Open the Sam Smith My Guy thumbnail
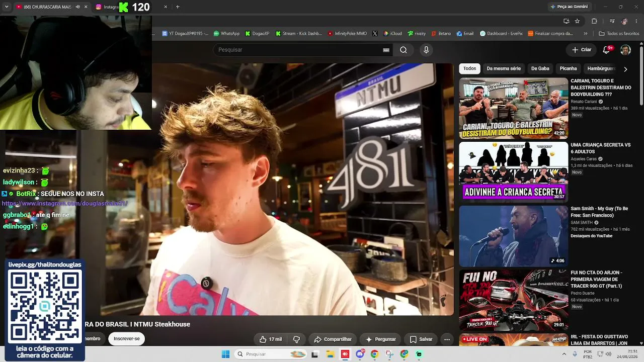Screen dimensions: 644x362 513,236
